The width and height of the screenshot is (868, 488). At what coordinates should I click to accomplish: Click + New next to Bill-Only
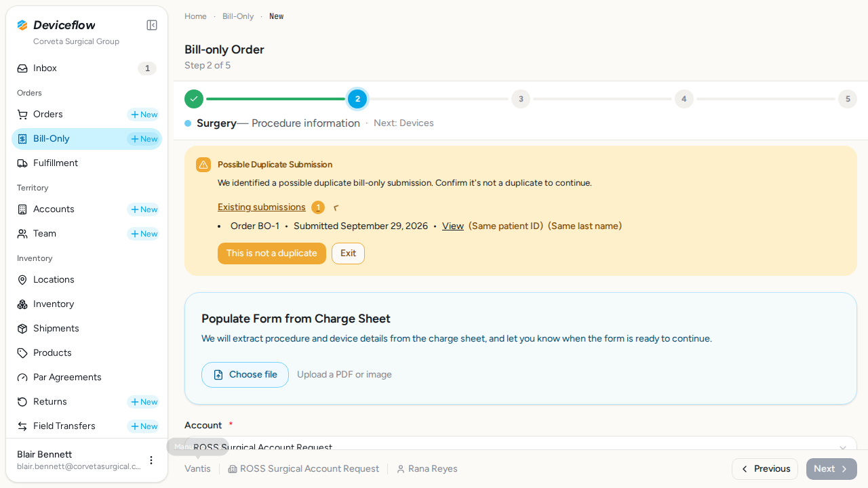pos(143,139)
